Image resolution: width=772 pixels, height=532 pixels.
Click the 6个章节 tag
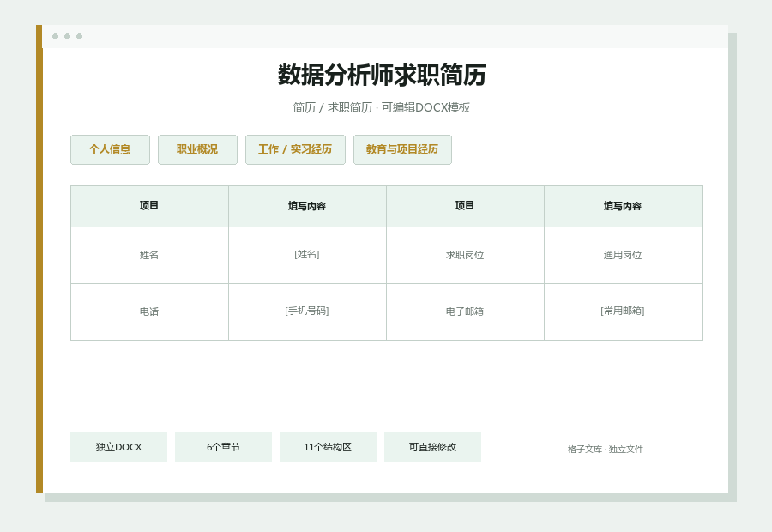[223, 447]
